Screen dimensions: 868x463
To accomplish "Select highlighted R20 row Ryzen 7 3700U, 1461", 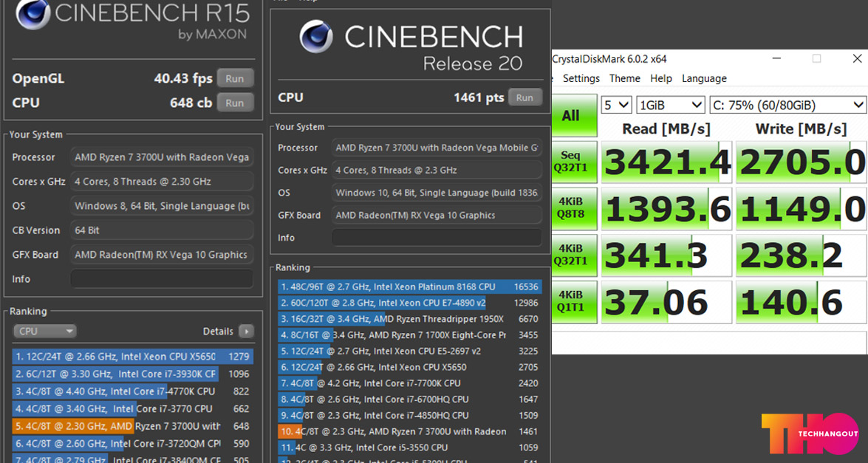I will [x=410, y=431].
